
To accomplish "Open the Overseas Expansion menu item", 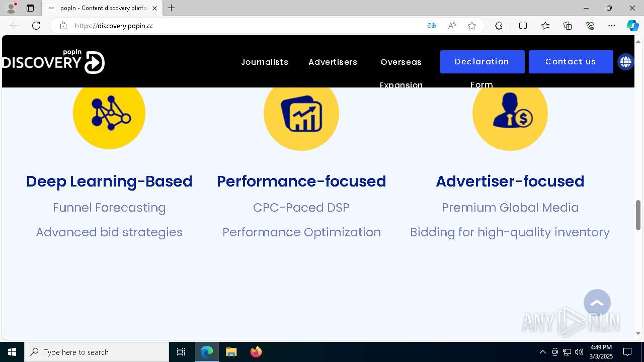I will [x=401, y=73].
